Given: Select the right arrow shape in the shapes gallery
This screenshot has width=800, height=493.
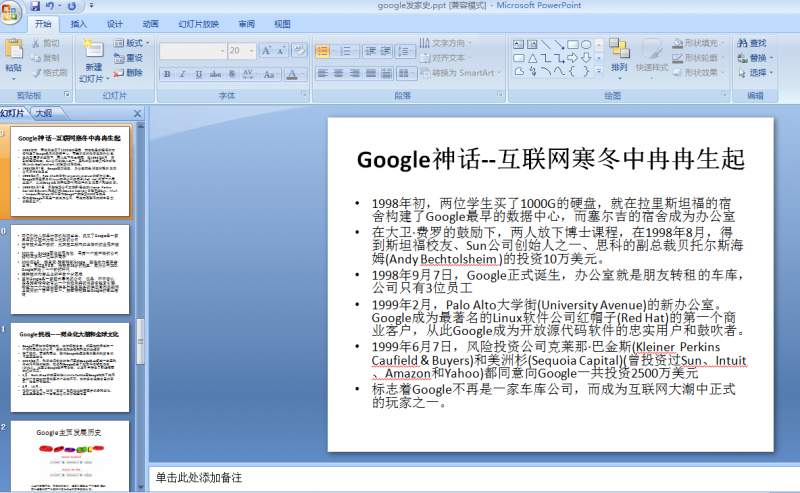Looking at the screenshot, I should (x=572, y=58).
